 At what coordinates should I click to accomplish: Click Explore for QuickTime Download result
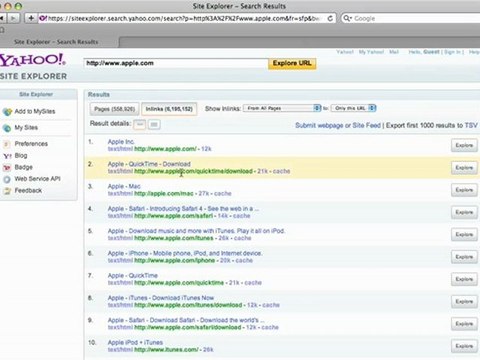(464, 168)
